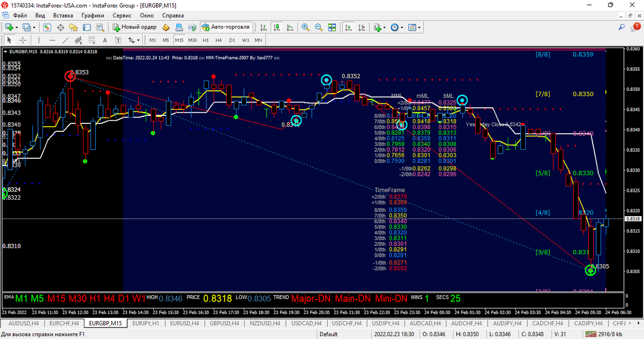Switch to GBPUSD,H4 chart tab
Screen dimensions: 644x339
point(224,324)
